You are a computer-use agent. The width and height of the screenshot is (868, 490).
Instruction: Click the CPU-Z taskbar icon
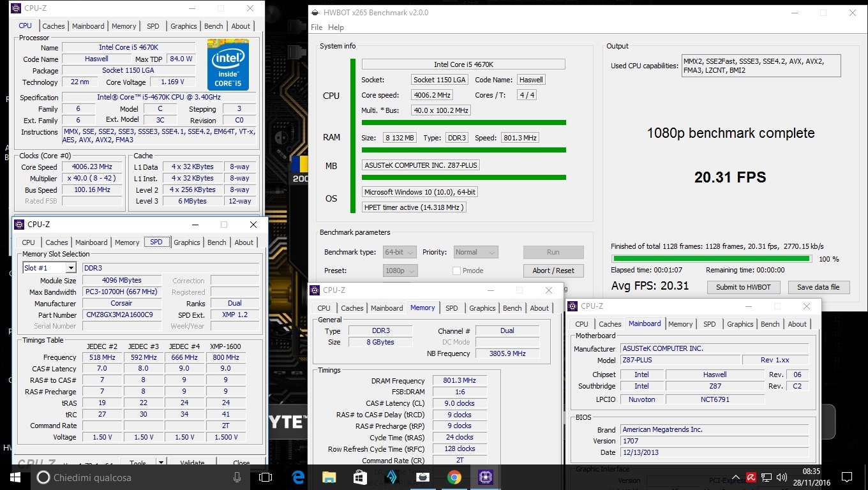click(485, 477)
